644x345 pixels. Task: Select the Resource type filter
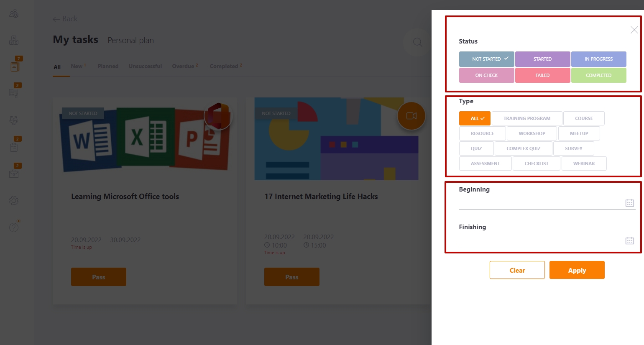point(482,133)
